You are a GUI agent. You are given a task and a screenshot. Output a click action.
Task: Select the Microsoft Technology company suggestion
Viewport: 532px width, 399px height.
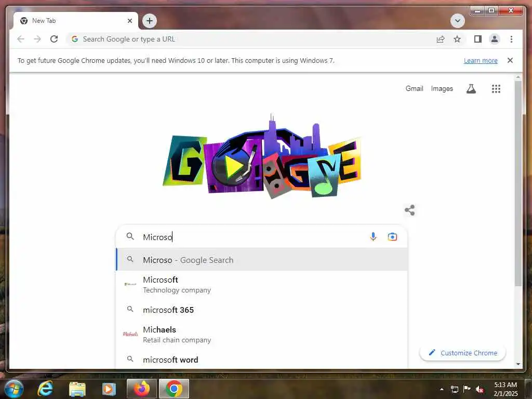(262, 284)
